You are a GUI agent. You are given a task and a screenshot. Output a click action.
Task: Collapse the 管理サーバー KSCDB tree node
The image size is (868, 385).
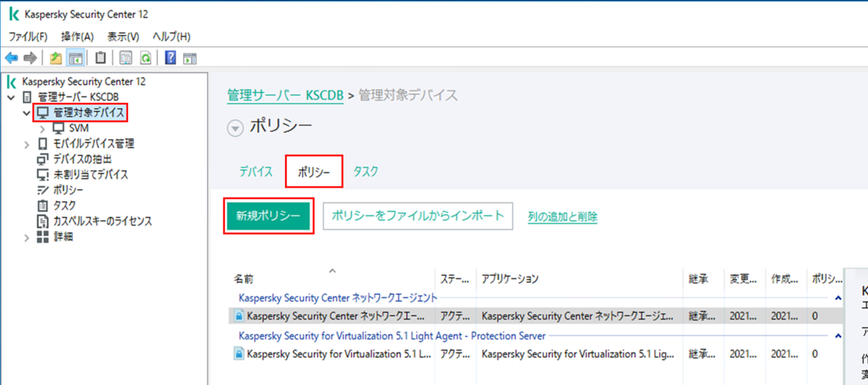click(12, 97)
